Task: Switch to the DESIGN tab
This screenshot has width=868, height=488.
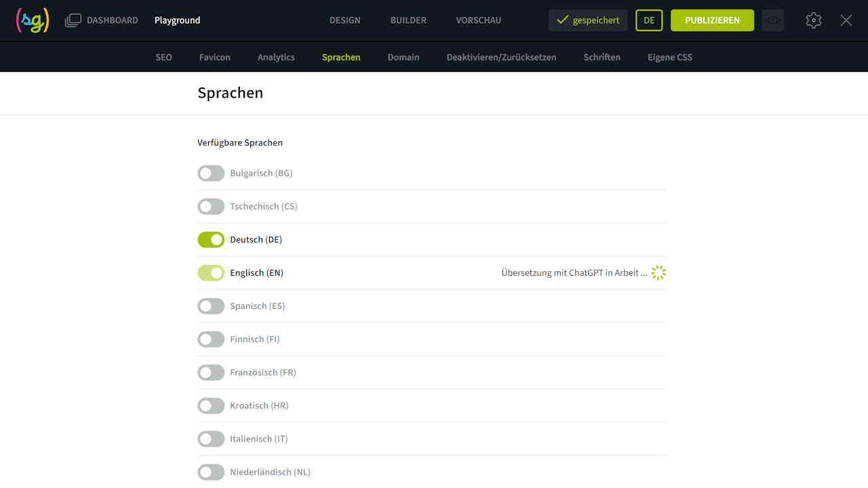Action: click(x=345, y=20)
